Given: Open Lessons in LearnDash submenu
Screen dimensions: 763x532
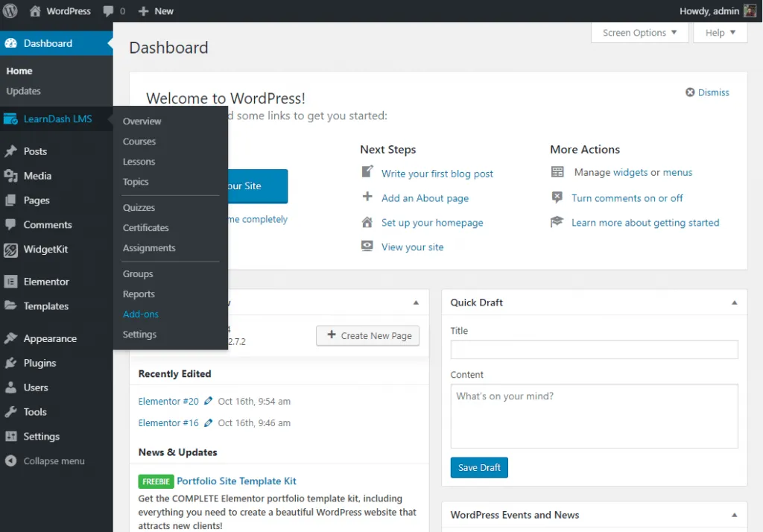Looking at the screenshot, I should tap(139, 162).
